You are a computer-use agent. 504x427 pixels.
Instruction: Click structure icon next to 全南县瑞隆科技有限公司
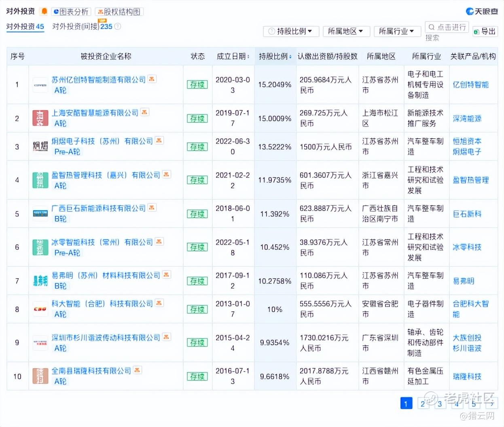coord(137,370)
